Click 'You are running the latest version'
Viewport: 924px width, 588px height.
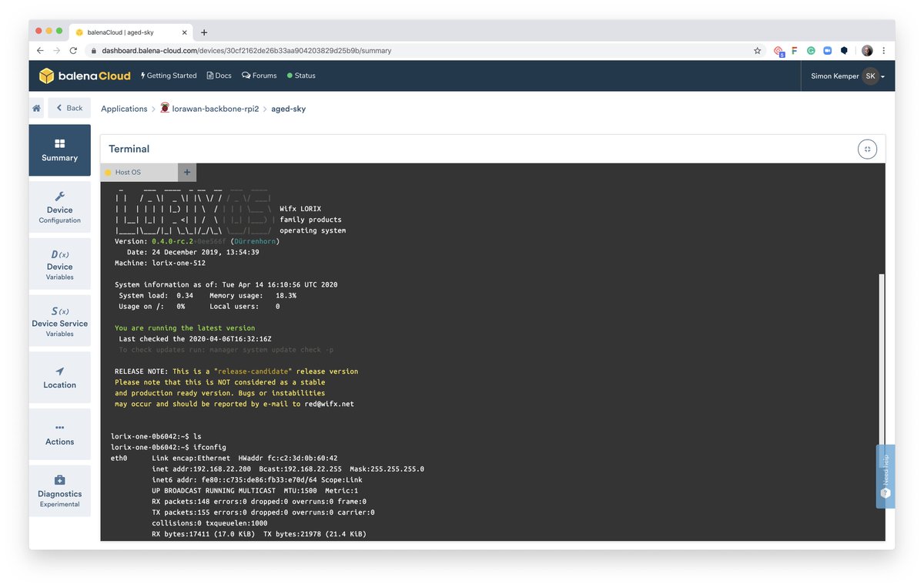click(185, 328)
